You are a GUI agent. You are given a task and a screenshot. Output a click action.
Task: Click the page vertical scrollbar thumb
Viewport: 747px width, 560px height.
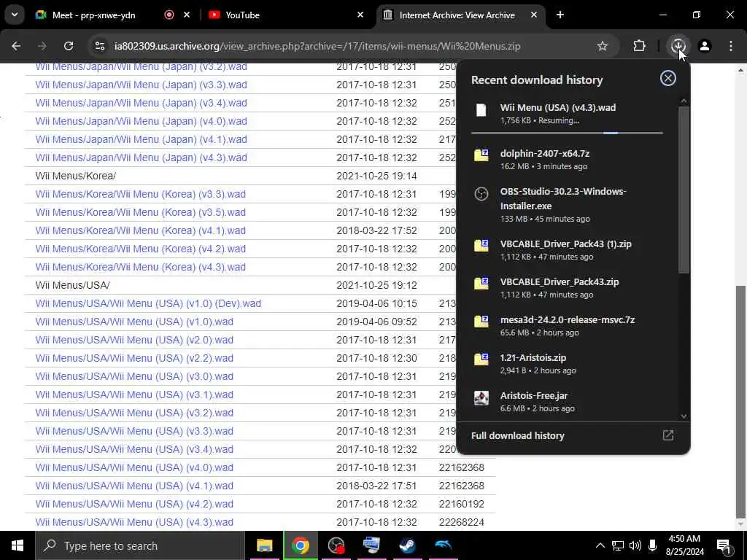[740, 402]
